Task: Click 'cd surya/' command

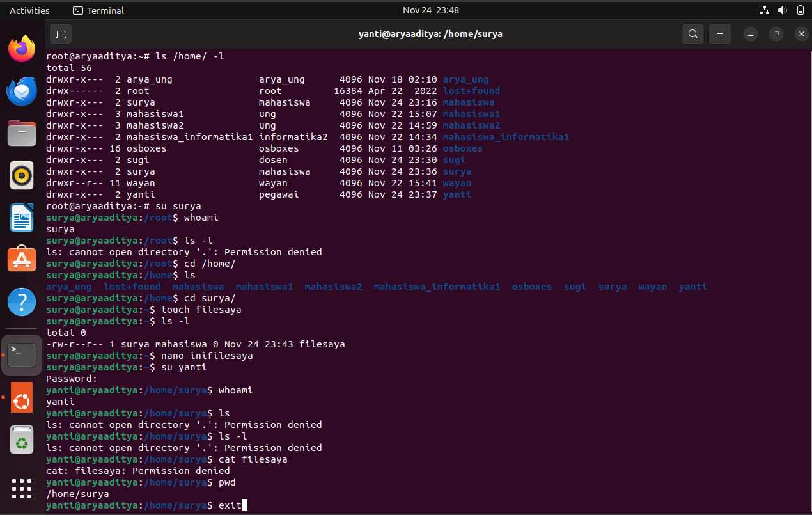Action: [x=210, y=298]
